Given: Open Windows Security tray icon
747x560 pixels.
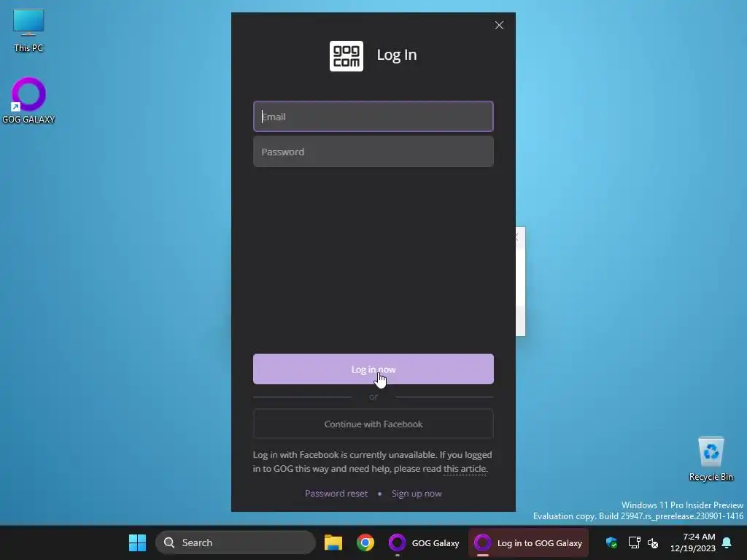Looking at the screenshot, I should pyautogui.click(x=611, y=542).
